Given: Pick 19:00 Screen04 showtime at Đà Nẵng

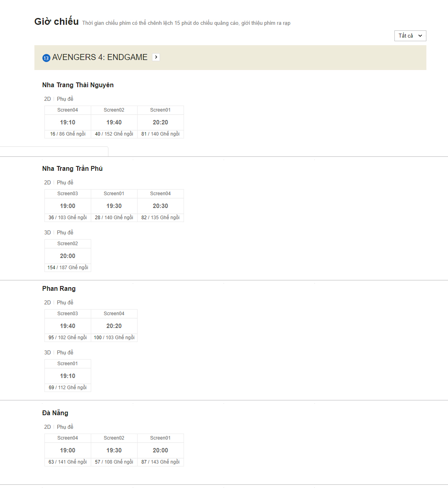Looking at the screenshot, I should click(x=68, y=450).
